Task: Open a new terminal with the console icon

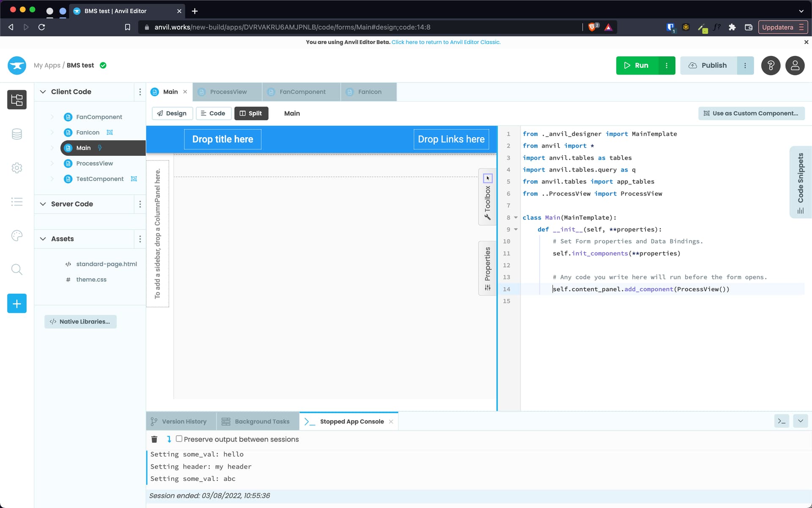Action: coord(782,421)
